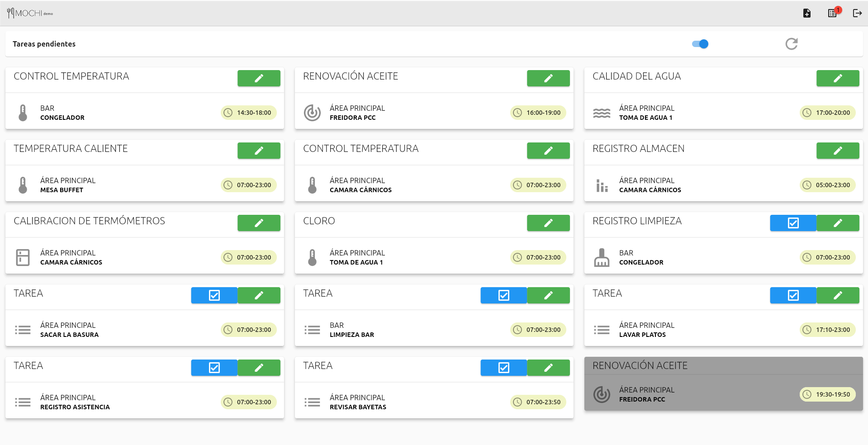Image resolution: width=868 pixels, height=445 pixels.
Task: Click the Mochi demo logo
Action: [30, 13]
